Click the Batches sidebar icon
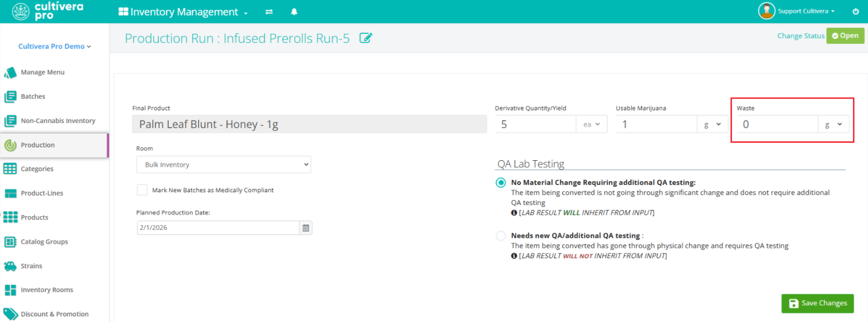This screenshot has height=322, width=868. pyautogui.click(x=10, y=96)
